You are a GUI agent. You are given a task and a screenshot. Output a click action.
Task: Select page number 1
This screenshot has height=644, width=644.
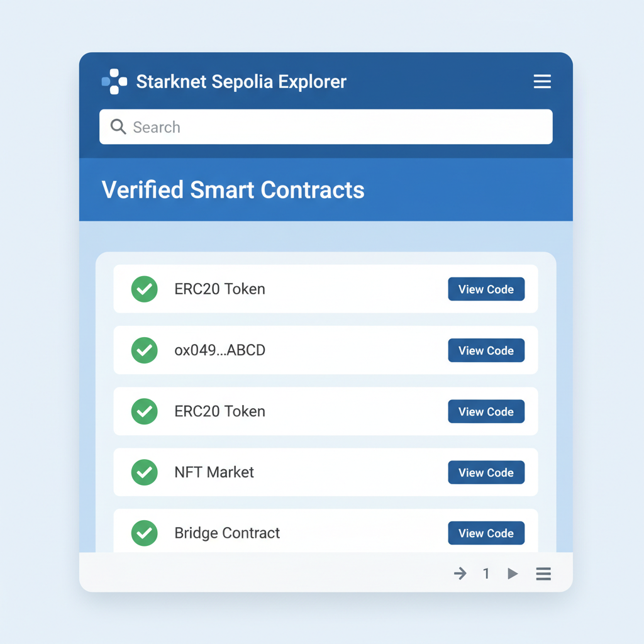(x=486, y=573)
